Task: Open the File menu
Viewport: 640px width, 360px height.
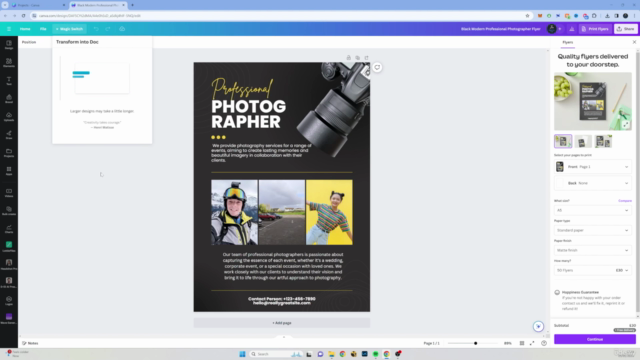Action: click(x=43, y=29)
